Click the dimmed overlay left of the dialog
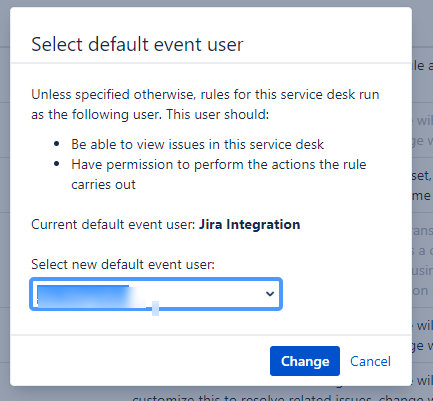This screenshot has height=401, width=433. point(5,200)
